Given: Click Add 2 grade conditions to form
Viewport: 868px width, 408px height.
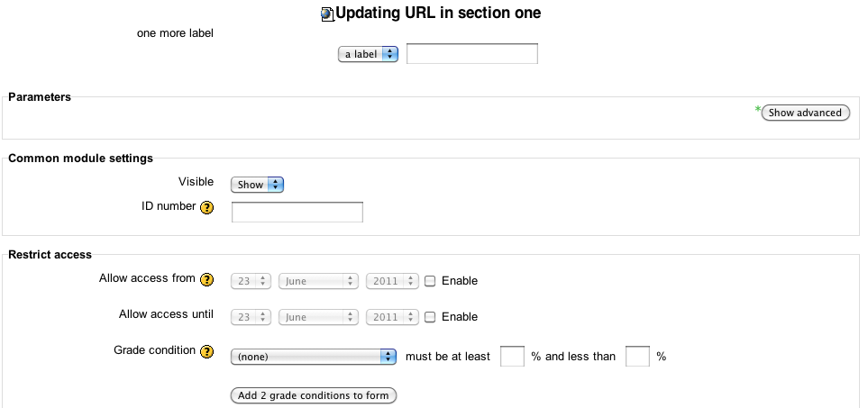Looking at the screenshot, I should [x=314, y=395].
